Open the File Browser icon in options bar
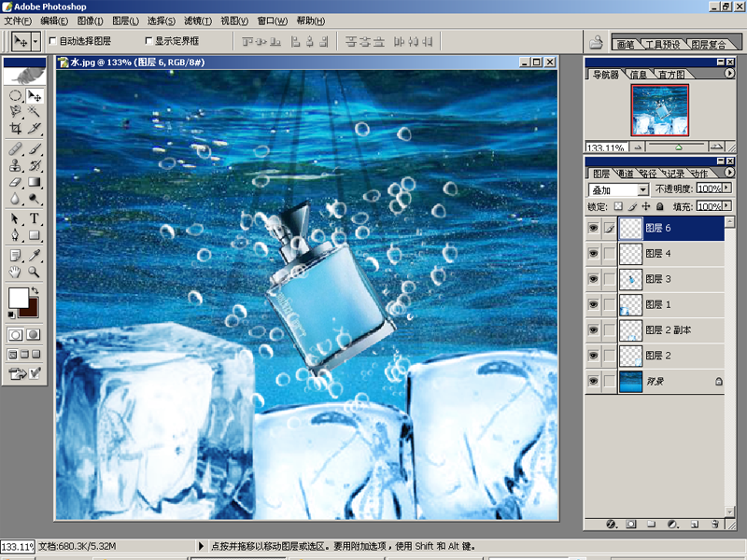747x560 pixels. coord(596,42)
